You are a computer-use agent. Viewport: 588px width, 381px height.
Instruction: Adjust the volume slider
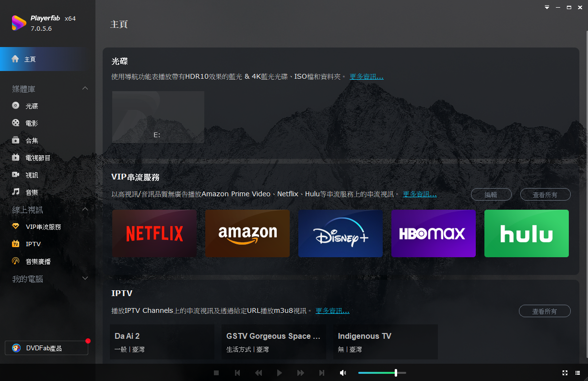(382, 373)
